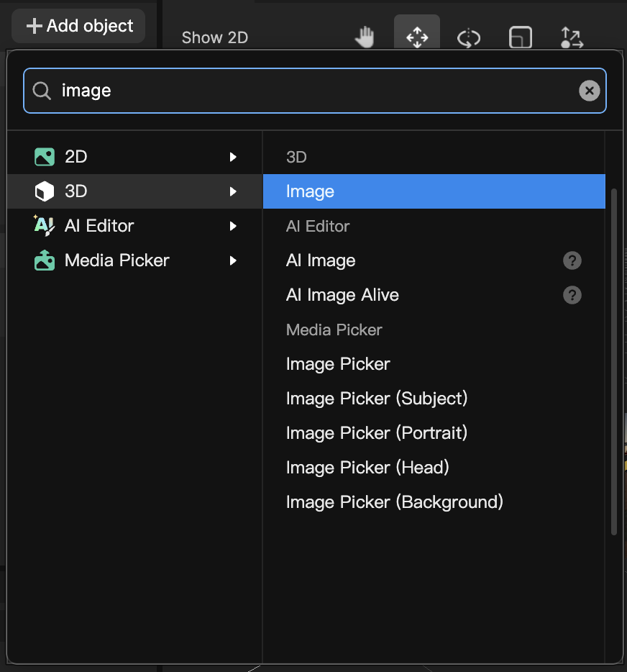This screenshot has height=672, width=627.
Task: Open the 3D category
Action: [134, 191]
